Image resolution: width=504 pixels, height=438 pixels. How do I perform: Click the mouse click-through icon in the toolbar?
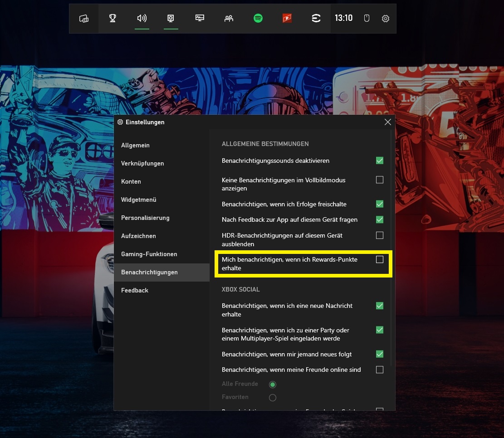[367, 18]
